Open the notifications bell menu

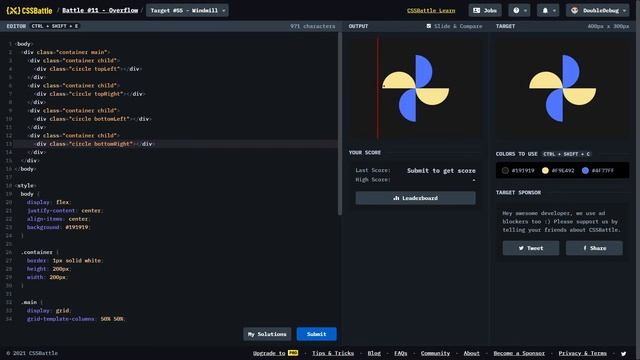click(x=548, y=10)
